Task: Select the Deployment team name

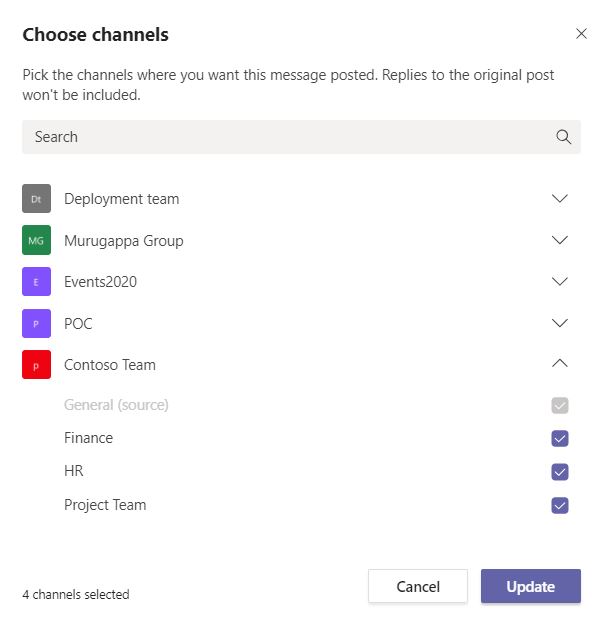Action: coord(122,199)
